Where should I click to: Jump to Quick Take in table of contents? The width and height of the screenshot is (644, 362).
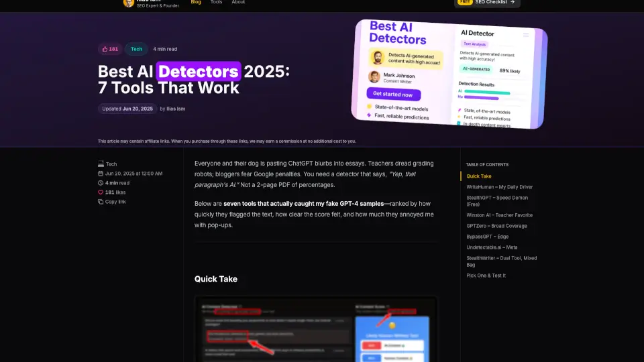click(479, 176)
